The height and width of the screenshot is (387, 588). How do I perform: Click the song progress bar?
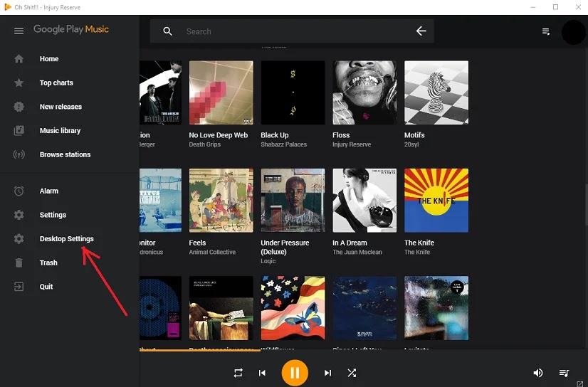pyautogui.click(x=363, y=350)
